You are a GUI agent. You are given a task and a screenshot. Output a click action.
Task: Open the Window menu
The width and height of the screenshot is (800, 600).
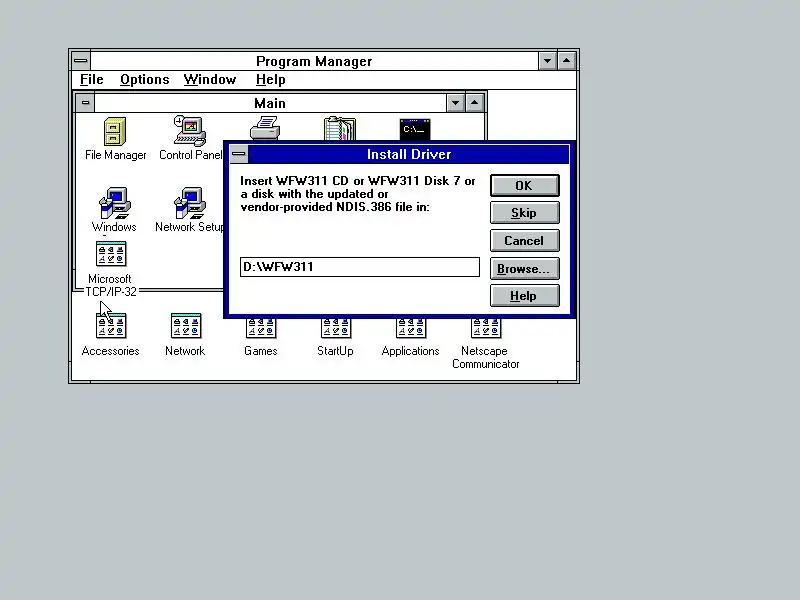coord(210,80)
